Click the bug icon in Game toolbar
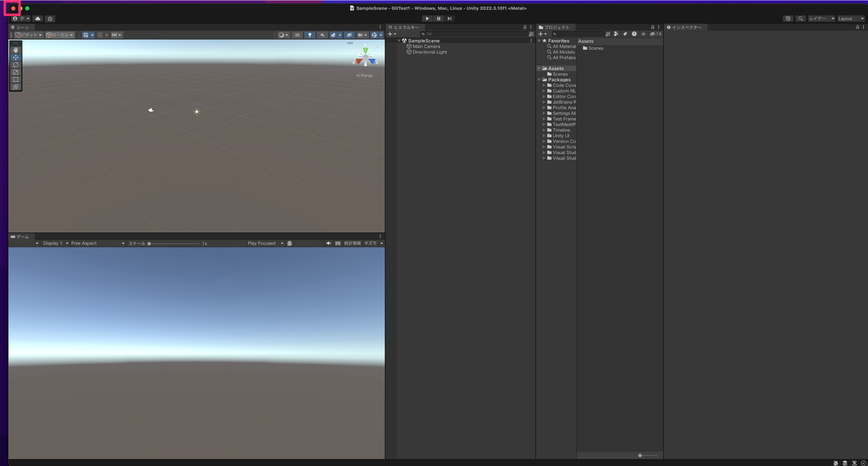Viewport: 868px width, 466px height. 290,243
